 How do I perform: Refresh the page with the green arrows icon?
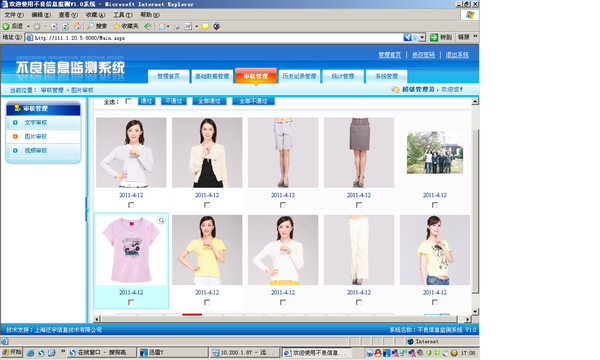[65, 26]
